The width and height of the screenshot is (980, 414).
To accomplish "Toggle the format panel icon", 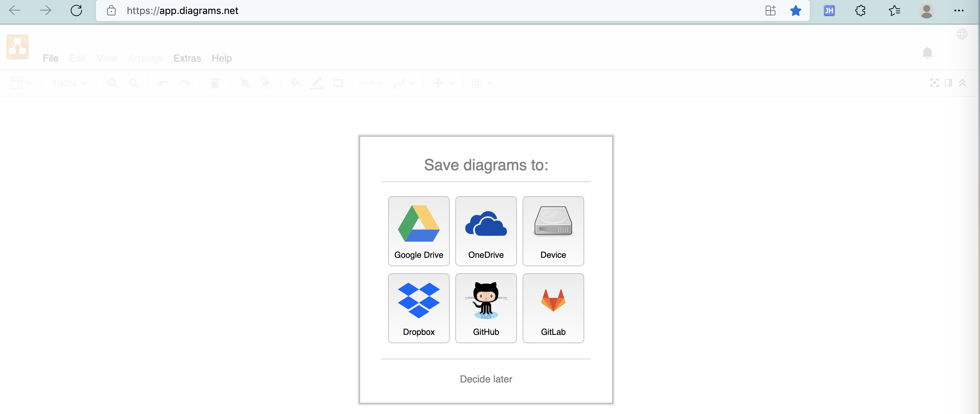I will (948, 83).
